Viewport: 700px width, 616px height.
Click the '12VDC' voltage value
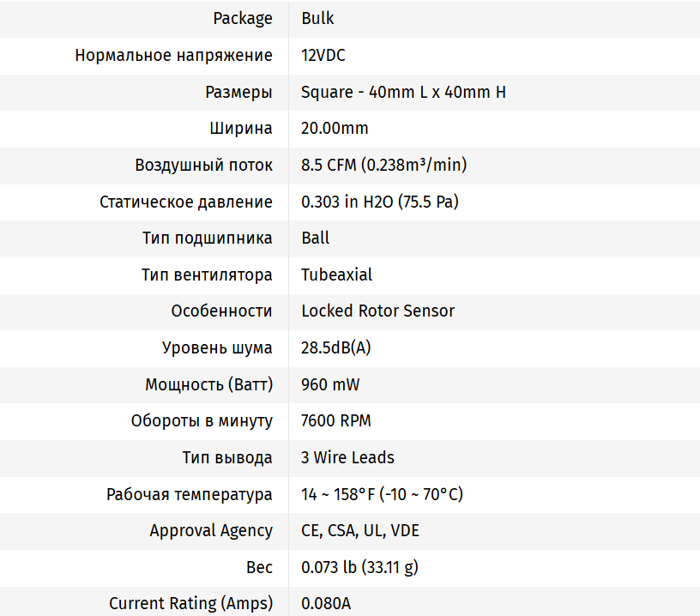coord(323,55)
